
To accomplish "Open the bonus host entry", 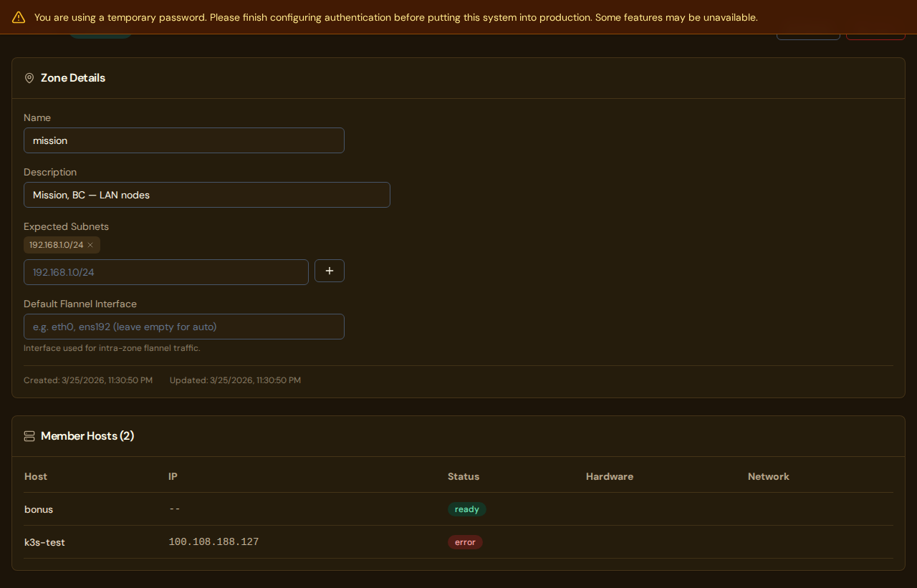I will (x=39, y=509).
